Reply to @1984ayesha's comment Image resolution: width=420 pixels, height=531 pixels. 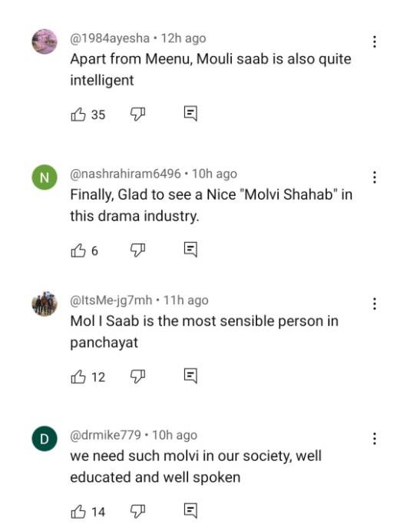tap(190, 114)
